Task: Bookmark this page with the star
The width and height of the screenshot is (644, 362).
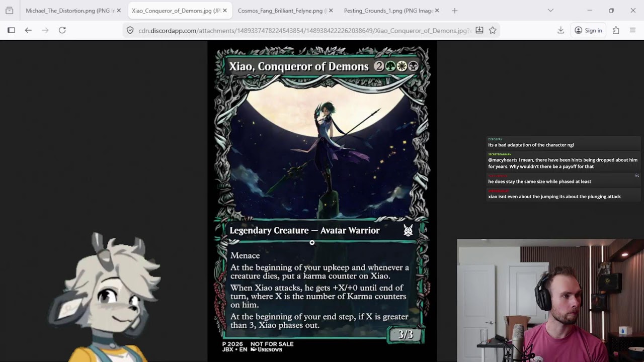Action: point(493,30)
